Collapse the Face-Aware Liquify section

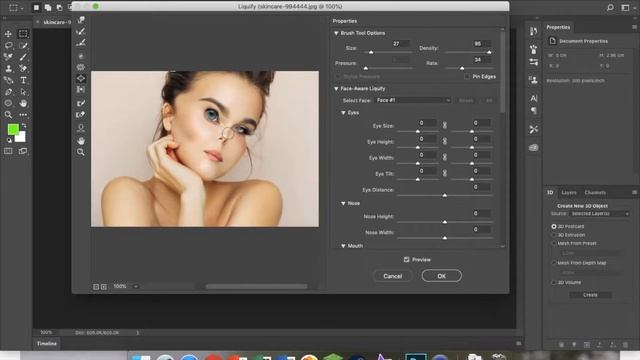pyautogui.click(x=336, y=89)
